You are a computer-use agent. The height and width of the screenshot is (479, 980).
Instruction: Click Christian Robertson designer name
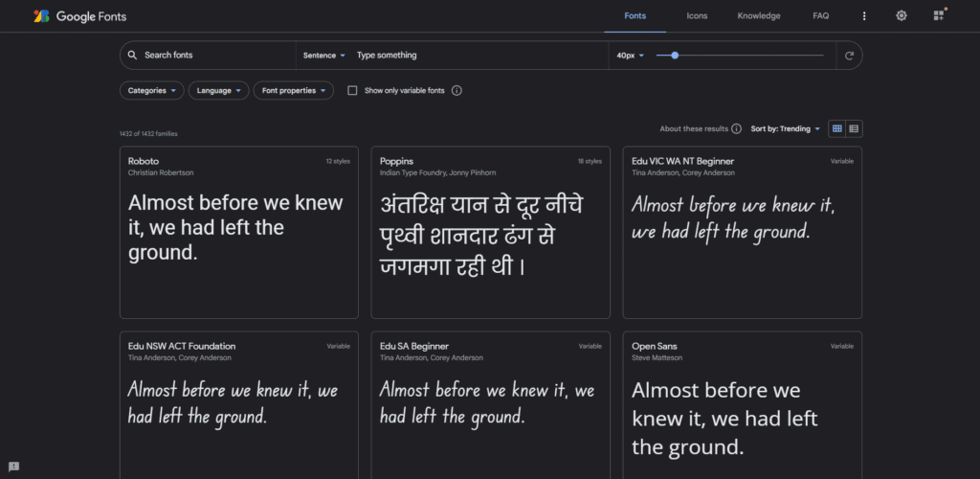161,172
